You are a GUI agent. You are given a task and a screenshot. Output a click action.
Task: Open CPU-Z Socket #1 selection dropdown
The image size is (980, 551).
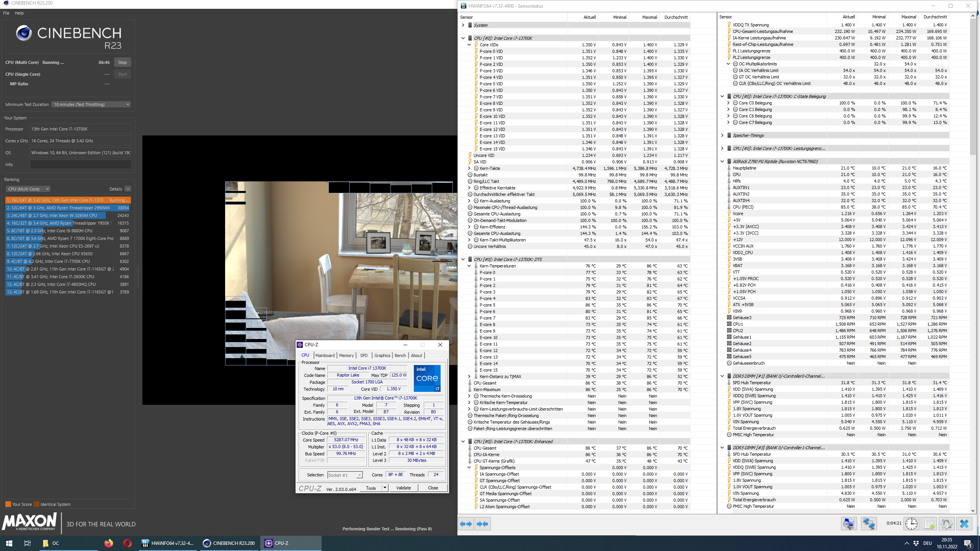(345, 475)
